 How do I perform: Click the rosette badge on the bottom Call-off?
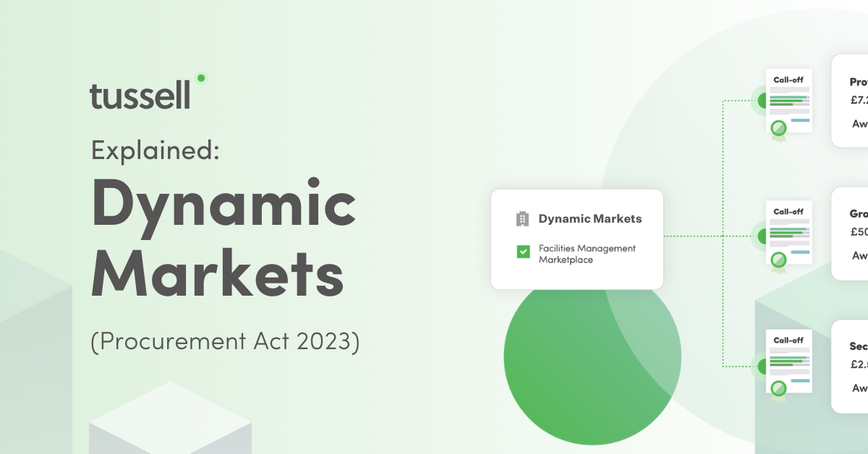coord(778,388)
